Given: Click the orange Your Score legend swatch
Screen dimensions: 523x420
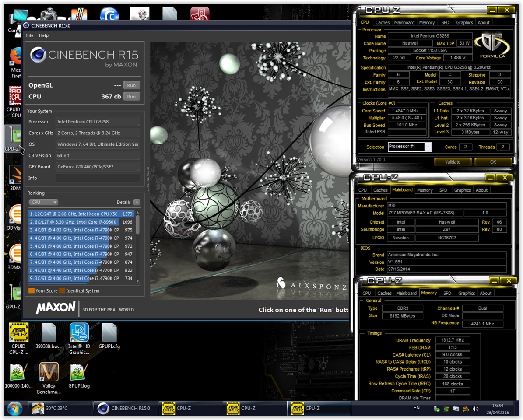Looking at the screenshot, I should coord(32,290).
